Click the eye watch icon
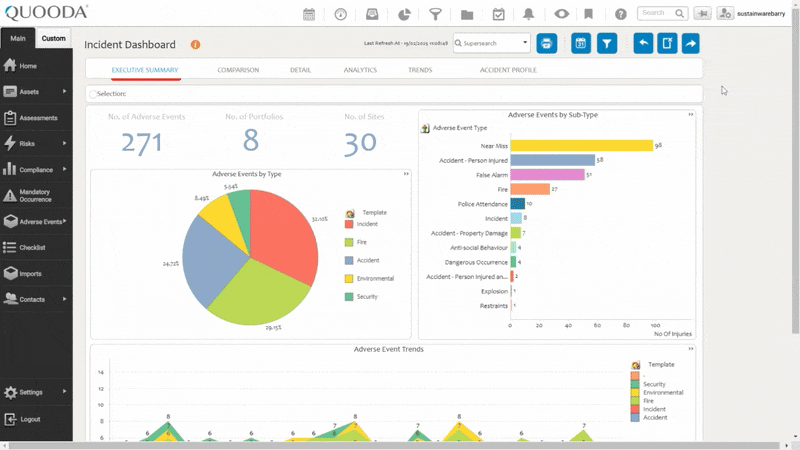The width and height of the screenshot is (800, 450). 562,14
